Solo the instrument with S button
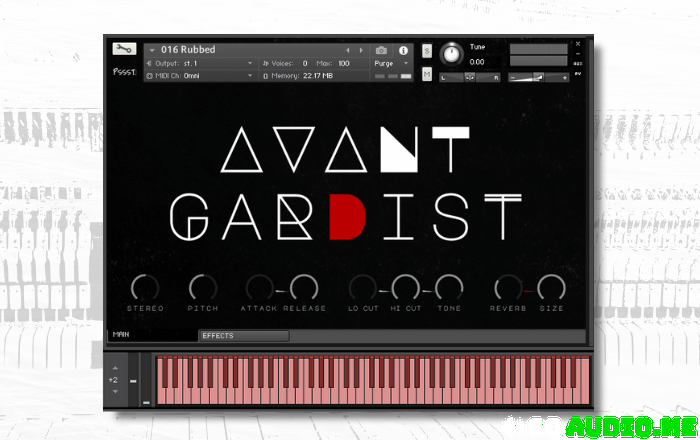Screen dimensions: 700x440 [427, 50]
